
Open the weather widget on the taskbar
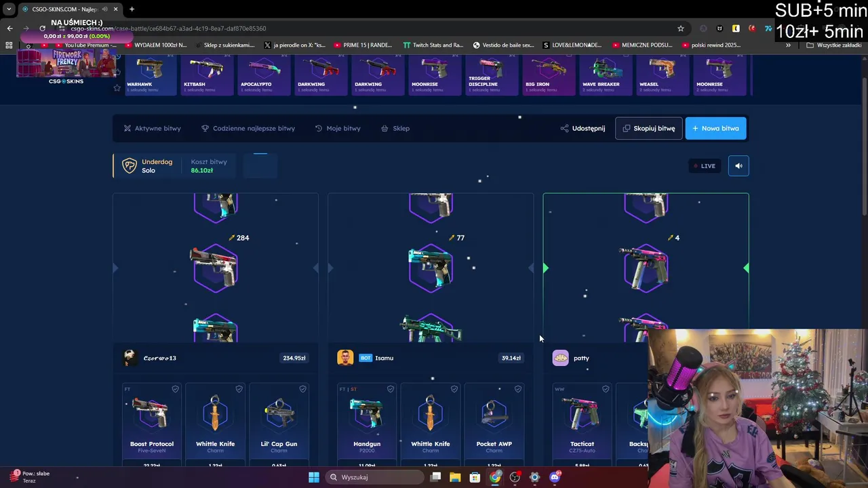pyautogui.click(x=31, y=477)
